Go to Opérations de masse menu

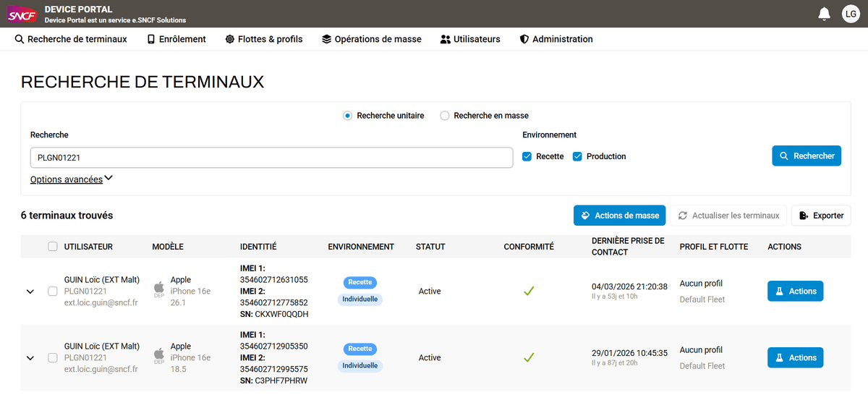[x=371, y=39]
